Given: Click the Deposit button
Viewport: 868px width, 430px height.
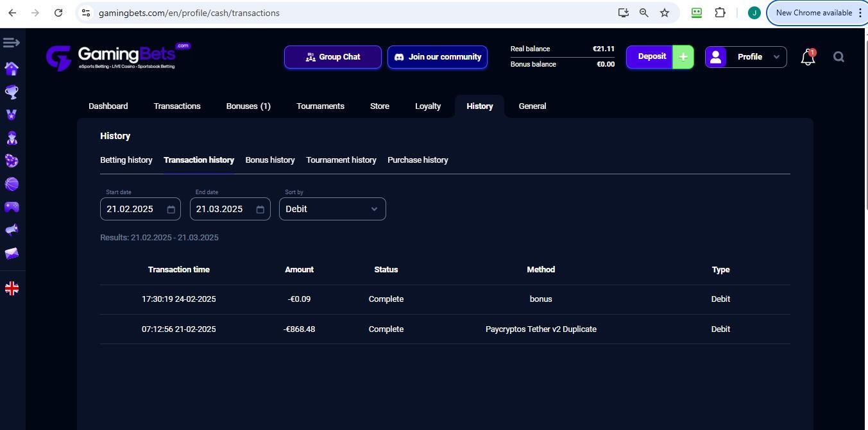Looking at the screenshot, I should (x=651, y=57).
